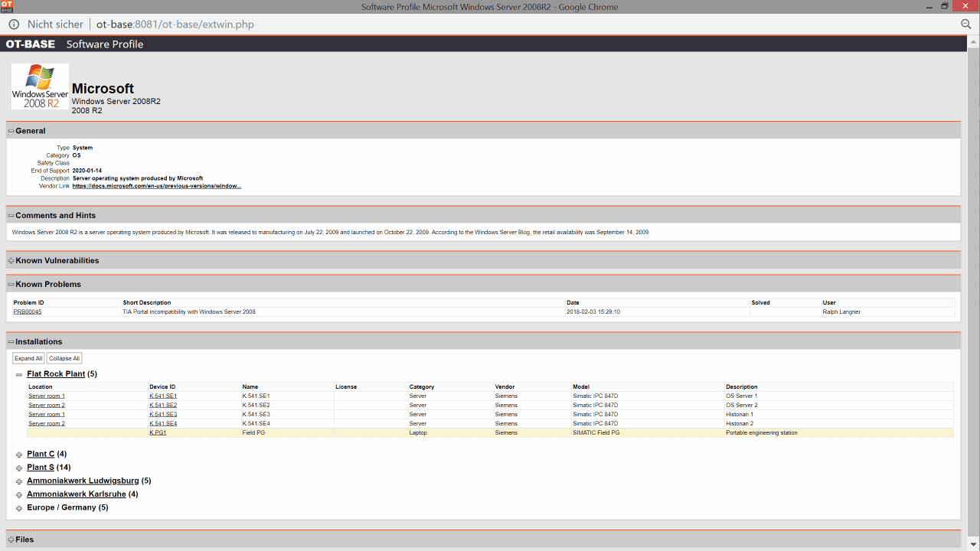Collapse the Known Problems section
Image resolution: width=980 pixels, height=551 pixels.
[11, 285]
